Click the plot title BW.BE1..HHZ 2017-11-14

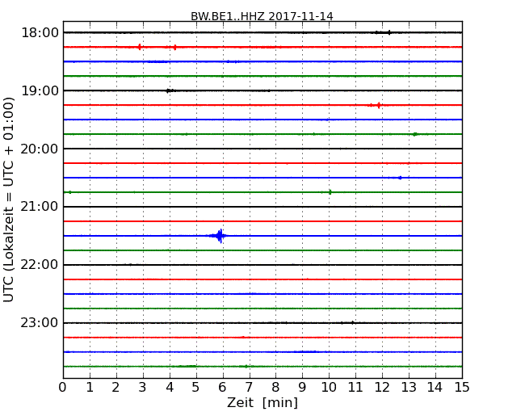pos(262,16)
